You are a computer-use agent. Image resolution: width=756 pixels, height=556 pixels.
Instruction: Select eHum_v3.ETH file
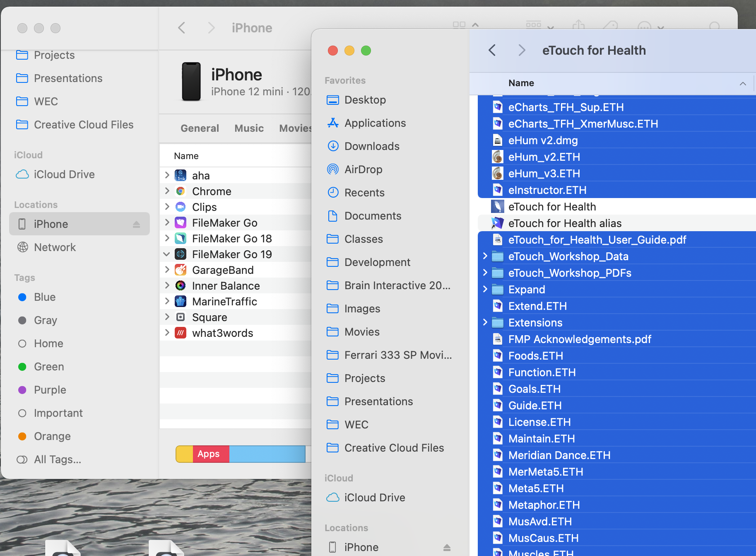[617, 174]
